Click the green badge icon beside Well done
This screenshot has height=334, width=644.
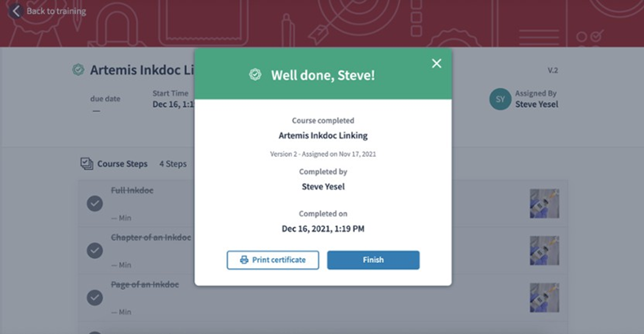click(x=255, y=74)
